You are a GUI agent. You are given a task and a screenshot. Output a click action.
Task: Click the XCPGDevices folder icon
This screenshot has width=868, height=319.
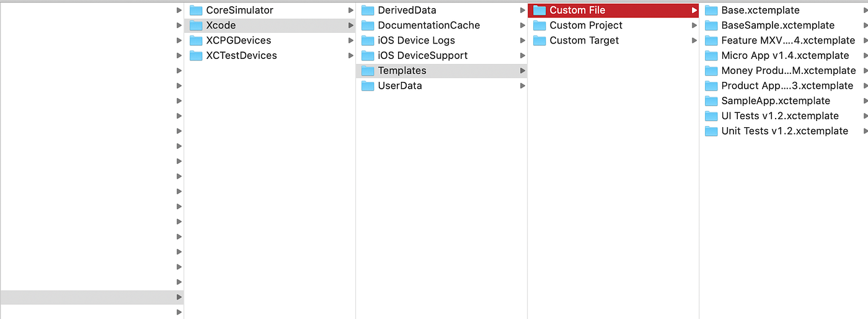[196, 40]
